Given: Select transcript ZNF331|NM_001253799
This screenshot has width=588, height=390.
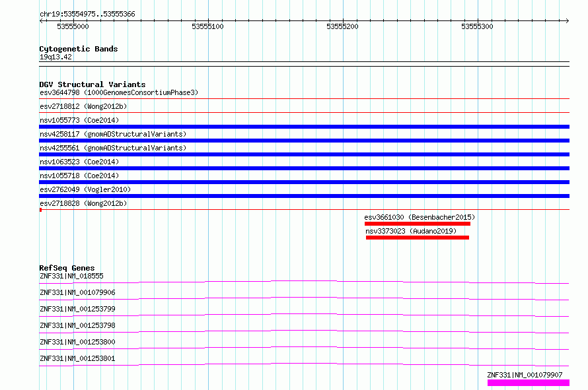Looking at the screenshot, I should 77,309.
